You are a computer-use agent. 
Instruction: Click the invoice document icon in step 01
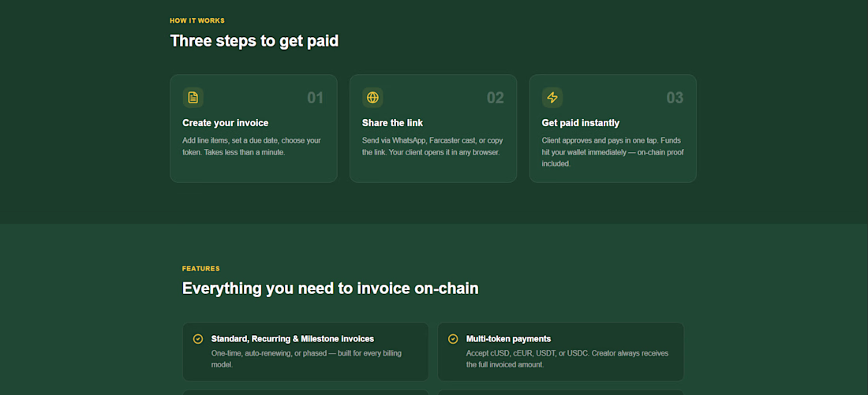click(193, 98)
